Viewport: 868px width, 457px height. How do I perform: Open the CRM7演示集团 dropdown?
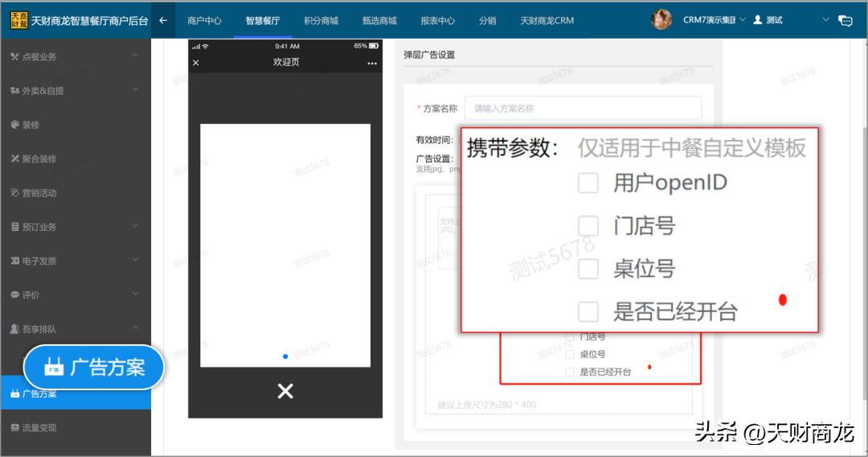[x=714, y=20]
